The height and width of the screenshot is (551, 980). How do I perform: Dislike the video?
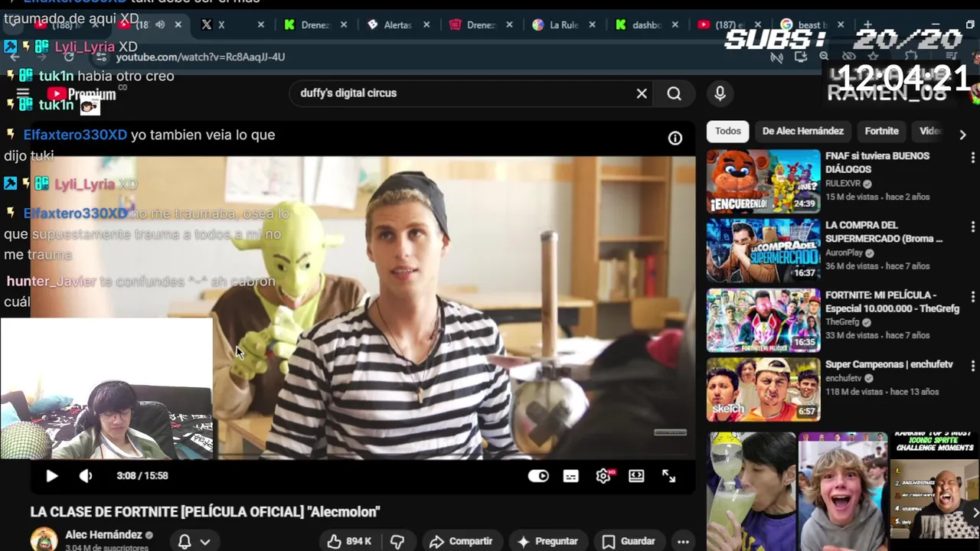(397, 542)
